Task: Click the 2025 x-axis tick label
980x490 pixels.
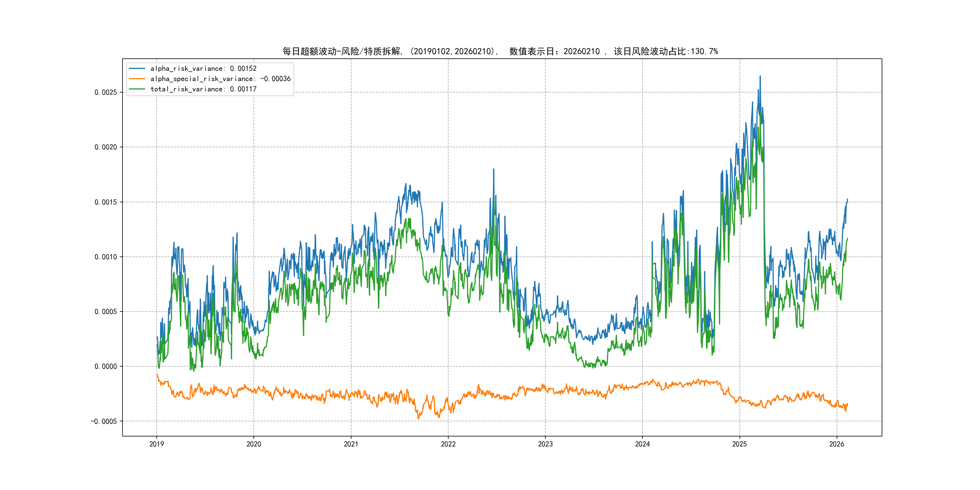Action: click(x=740, y=444)
